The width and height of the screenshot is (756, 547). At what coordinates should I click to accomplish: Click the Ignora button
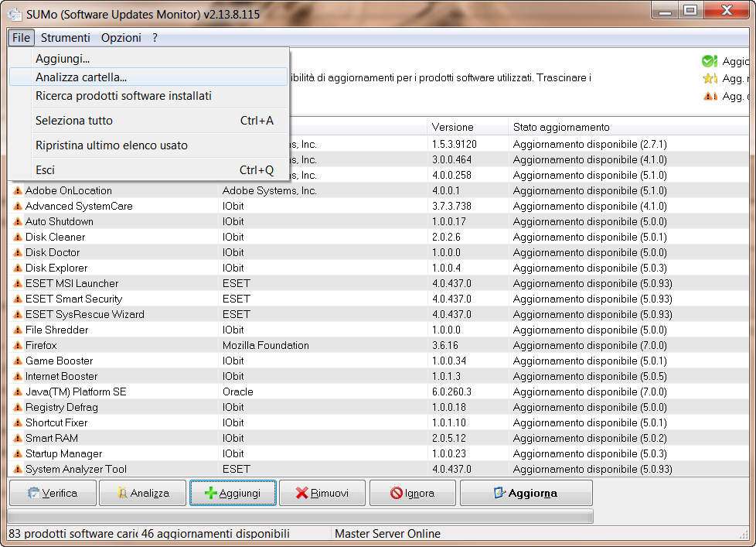(413, 493)
